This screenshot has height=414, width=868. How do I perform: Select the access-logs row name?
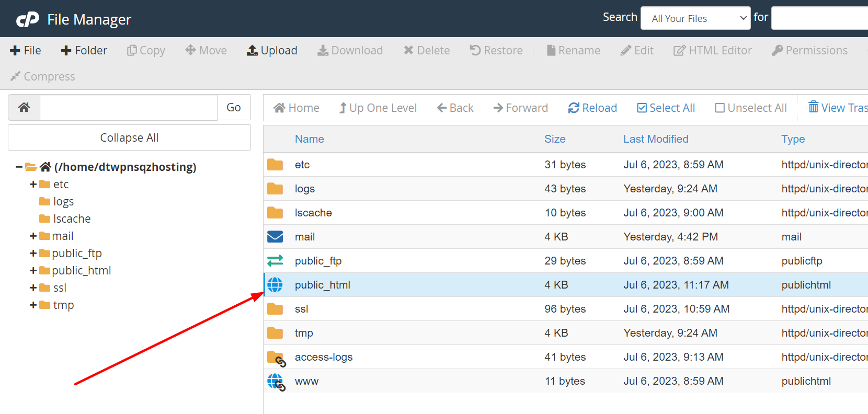[324, 357]
